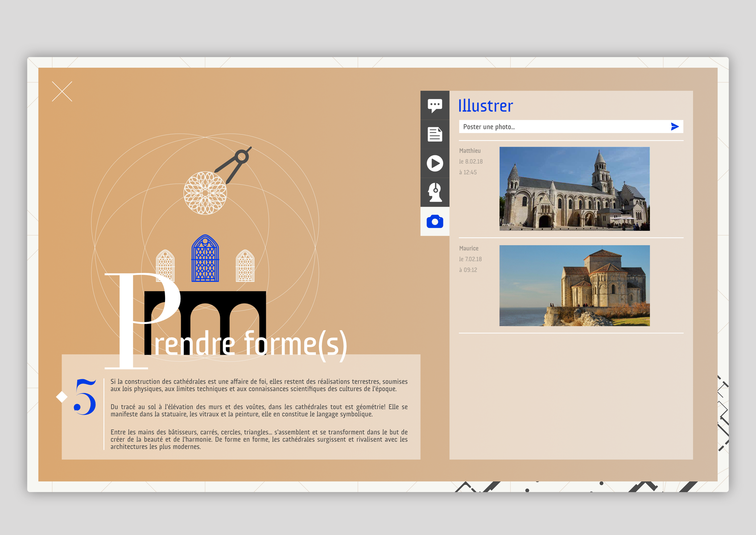Click the rose window illustration
Image resolution: width=756 pixels, height=535 pixels.
205,193
